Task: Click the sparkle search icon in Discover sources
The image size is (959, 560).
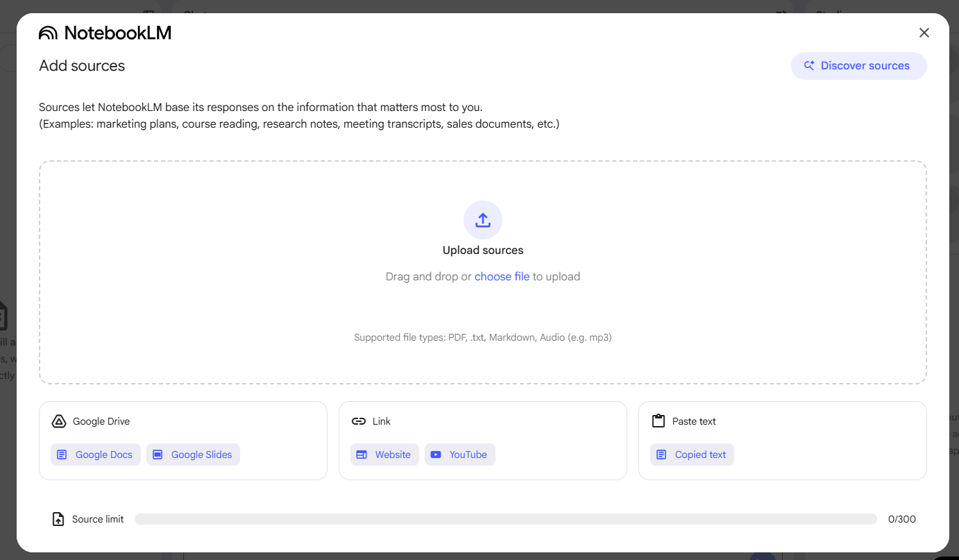Action: 809,66
